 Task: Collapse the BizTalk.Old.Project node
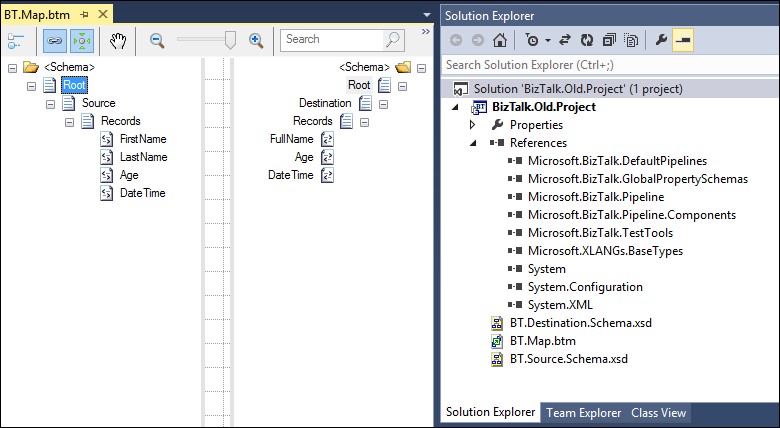click(455, 107)
